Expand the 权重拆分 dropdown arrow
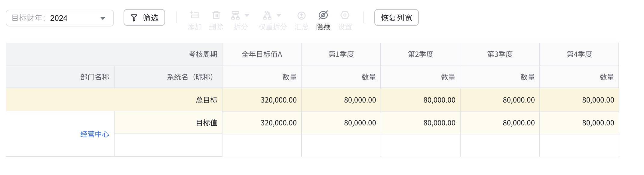644x175 pixels. tap(279, 15)
